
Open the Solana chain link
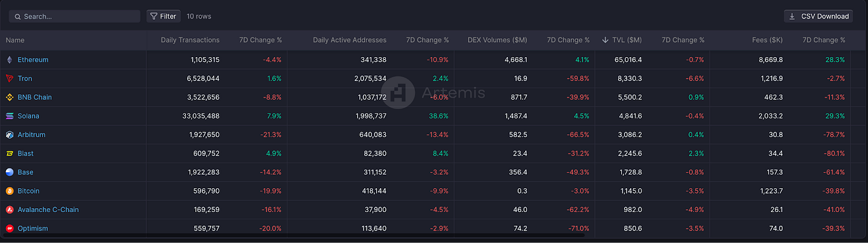(28, 116)
